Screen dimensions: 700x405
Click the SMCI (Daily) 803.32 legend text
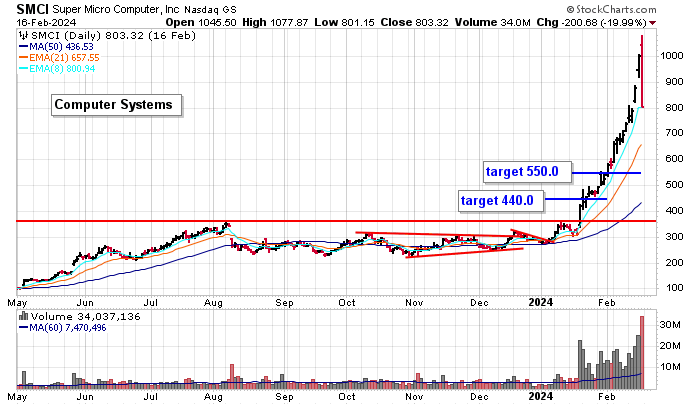[113, 35]
